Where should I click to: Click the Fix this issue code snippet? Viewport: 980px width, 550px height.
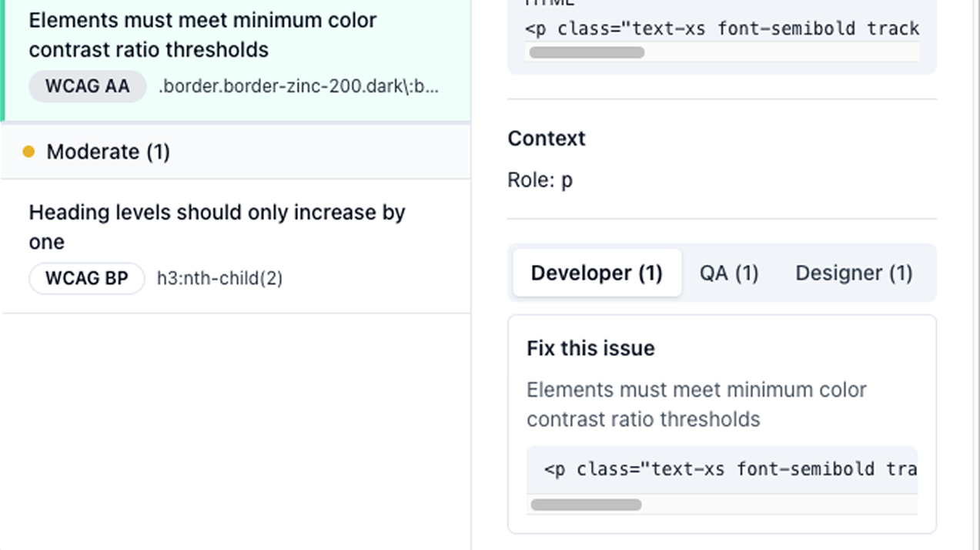[722, 469]
